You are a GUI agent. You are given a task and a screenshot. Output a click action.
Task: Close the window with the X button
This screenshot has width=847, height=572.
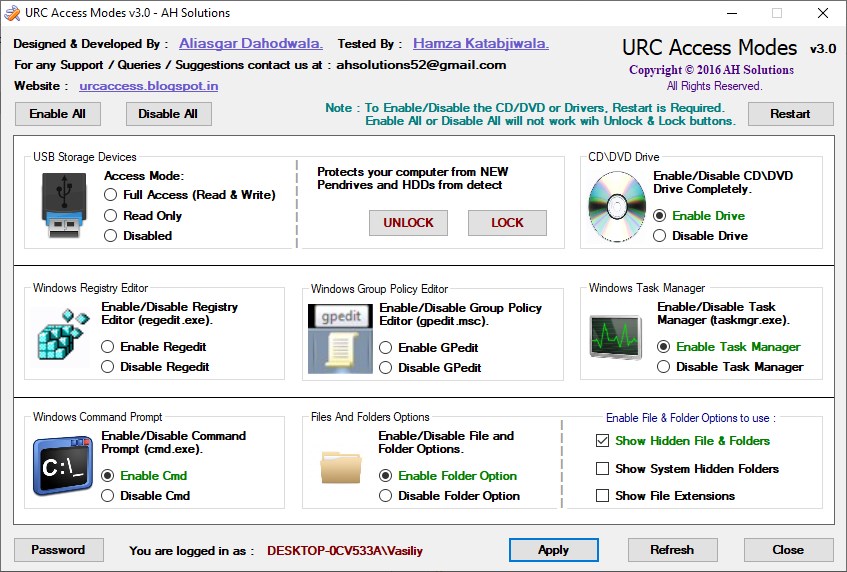click(823, 13)
